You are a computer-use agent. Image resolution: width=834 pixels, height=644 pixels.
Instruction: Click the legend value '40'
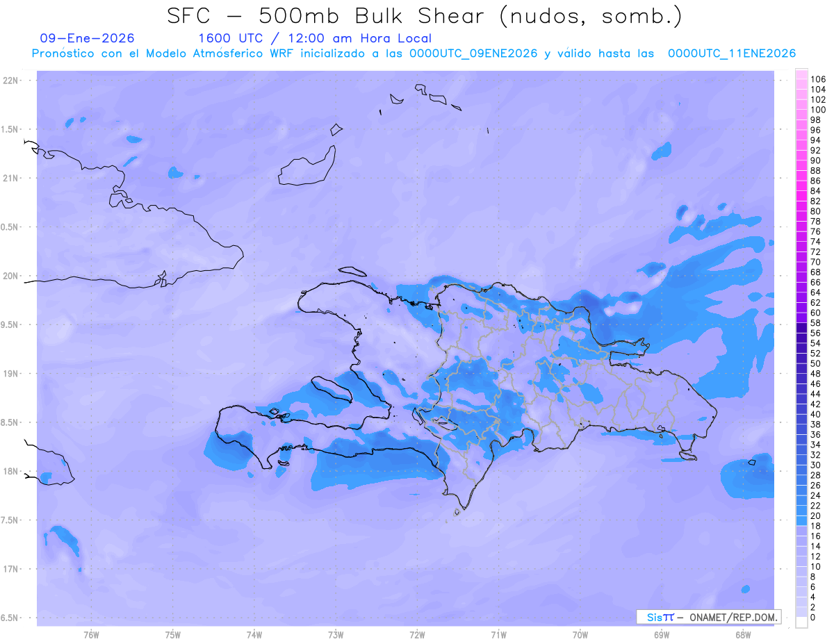pos(816,414)
